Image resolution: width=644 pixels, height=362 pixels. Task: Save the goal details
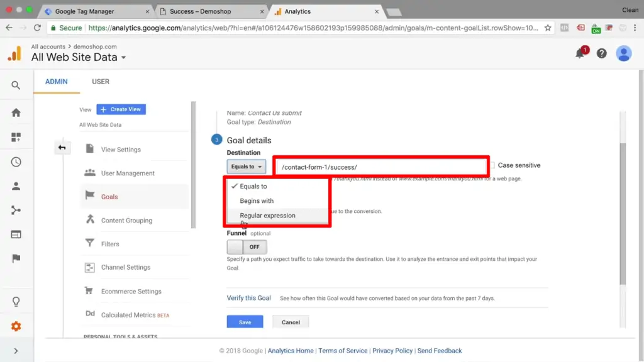pyautogui.click(x=245, y=321)
